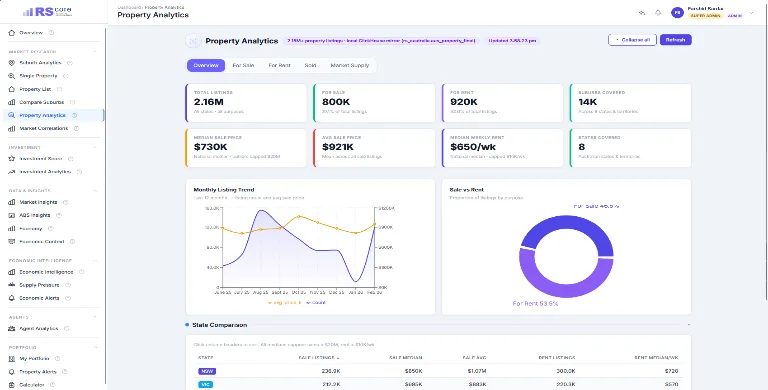Click the round icon left of page title
Image resolution: width=768 pixels, height=390 pixels.
pyautogui.click(x=193, y=41)
